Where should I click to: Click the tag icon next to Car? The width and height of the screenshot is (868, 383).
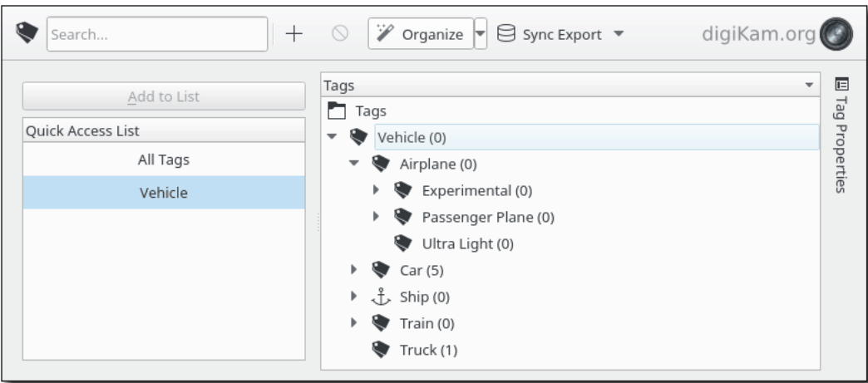tap(381, 269)
